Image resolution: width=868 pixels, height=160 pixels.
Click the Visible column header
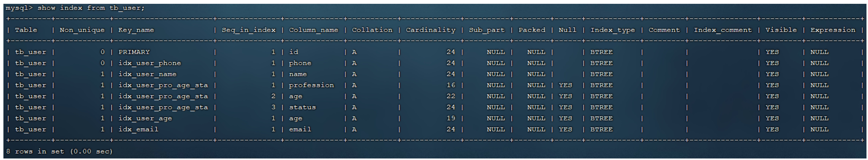coord(781,30)
